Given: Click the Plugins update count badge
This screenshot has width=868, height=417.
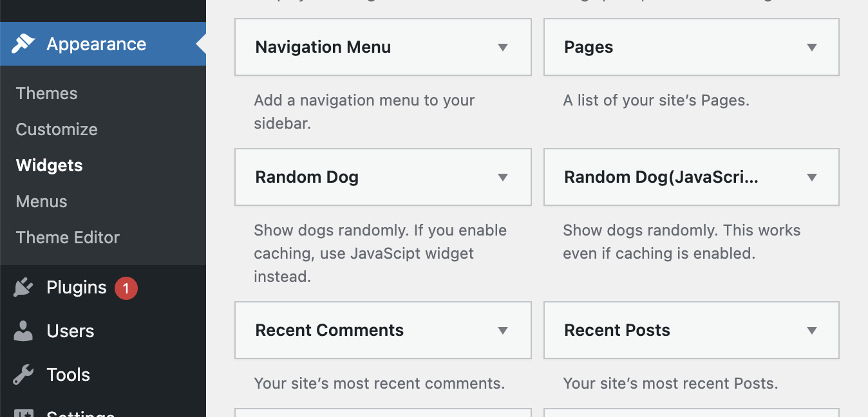Looking at the screenshot, I should [x=126, y=288].
